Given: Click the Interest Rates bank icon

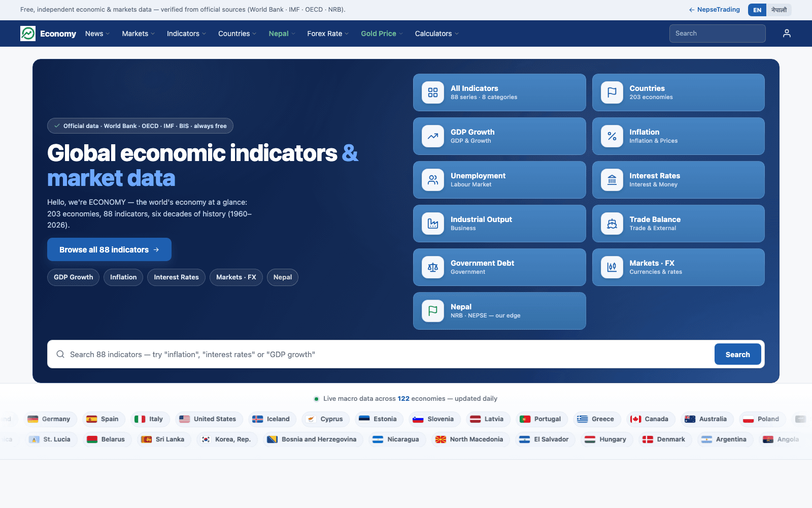Looking at the screenshot, I should [x=612, y=180].
